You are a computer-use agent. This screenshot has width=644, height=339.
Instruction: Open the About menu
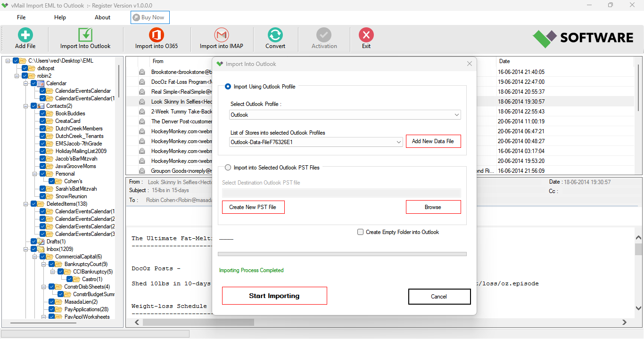click(x=102, y=17)
